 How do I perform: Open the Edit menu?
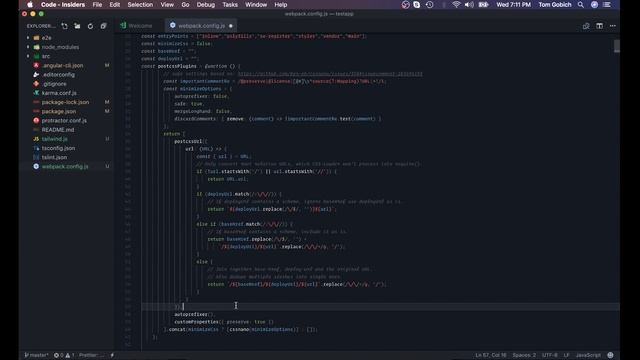coord(115,5)
